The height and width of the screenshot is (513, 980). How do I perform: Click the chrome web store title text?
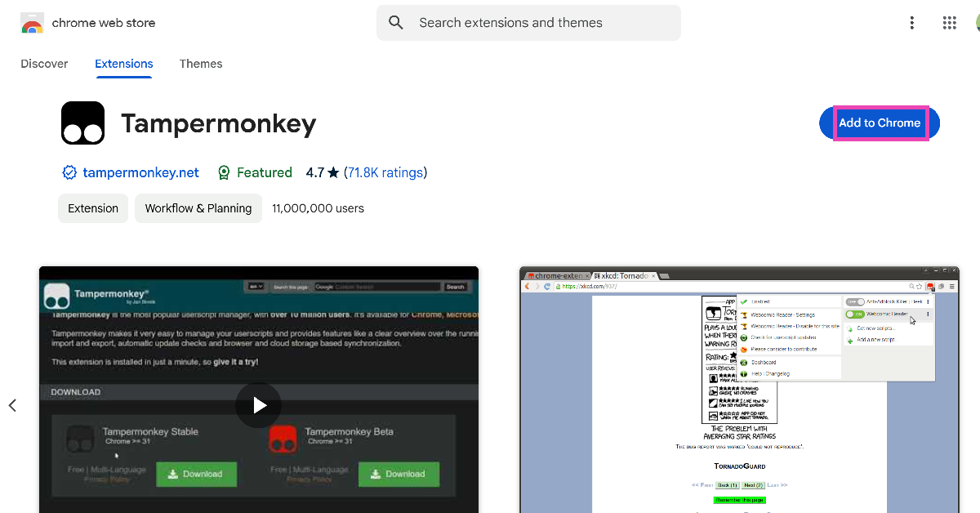pos(104,23)
